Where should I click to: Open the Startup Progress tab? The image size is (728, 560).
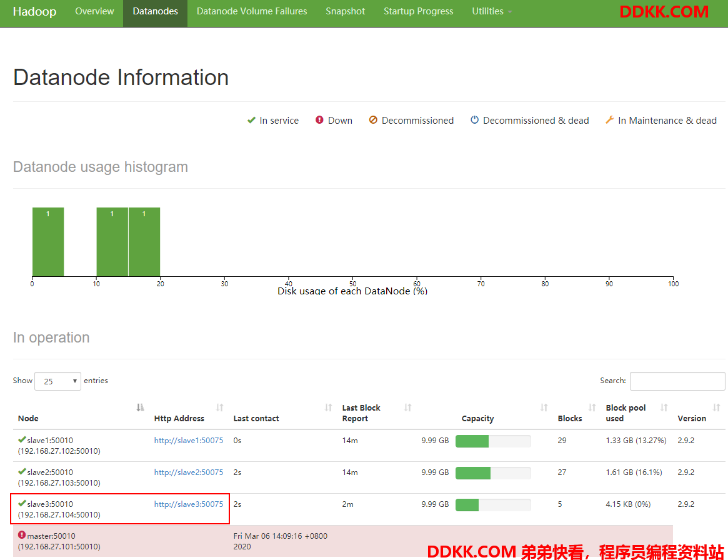click(x=418, y=11)
